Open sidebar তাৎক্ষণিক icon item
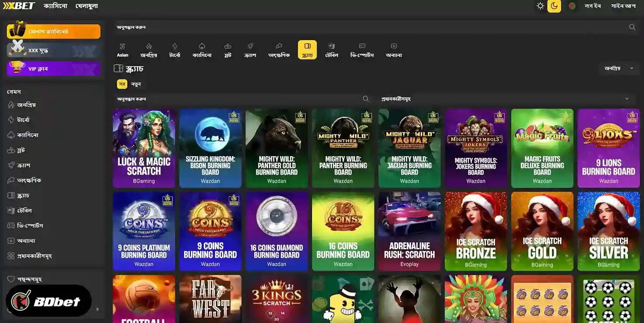This screenshot has height=323, width=644. (24, 180)
